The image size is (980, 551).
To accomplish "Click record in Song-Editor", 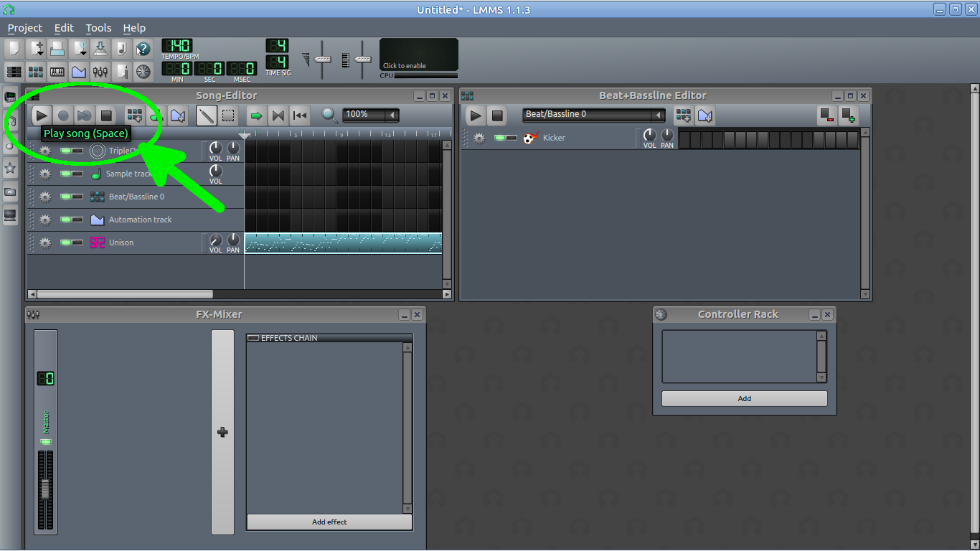I will pyautogui.click(x=63, y=115).
